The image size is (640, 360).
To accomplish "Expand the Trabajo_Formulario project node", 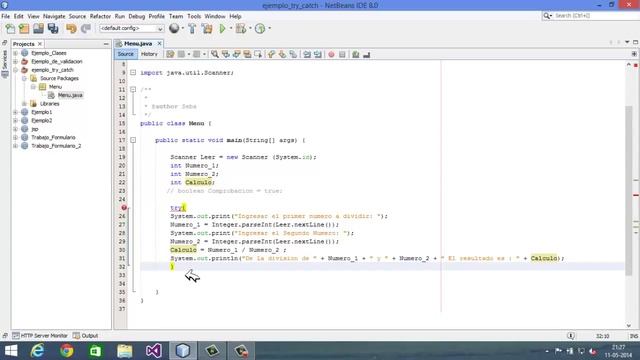I will coord(16,138).
